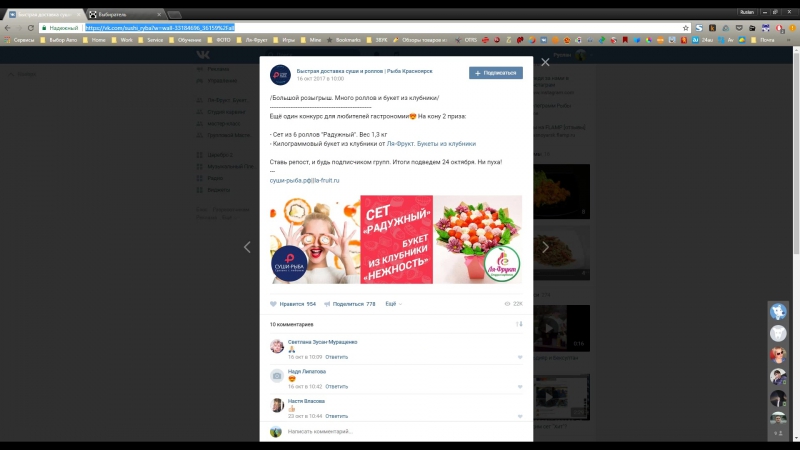Go to the next post arrow
The height and width of the screenshot is (450, 800).
coord(545,247)
